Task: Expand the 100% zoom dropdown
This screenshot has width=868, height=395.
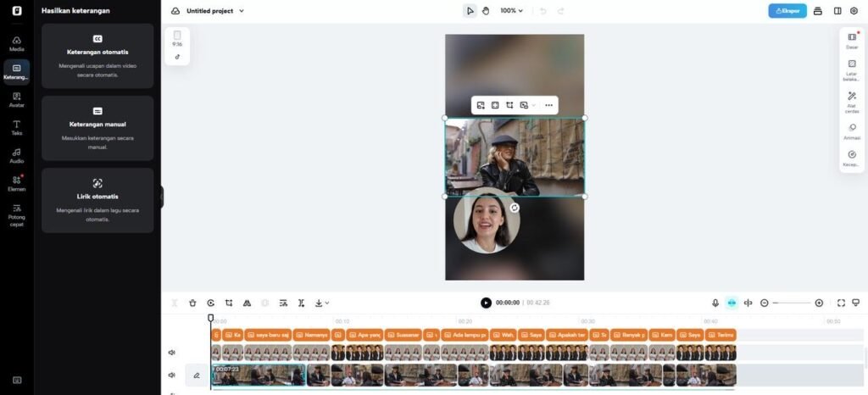Action: (x=511, y=11)
